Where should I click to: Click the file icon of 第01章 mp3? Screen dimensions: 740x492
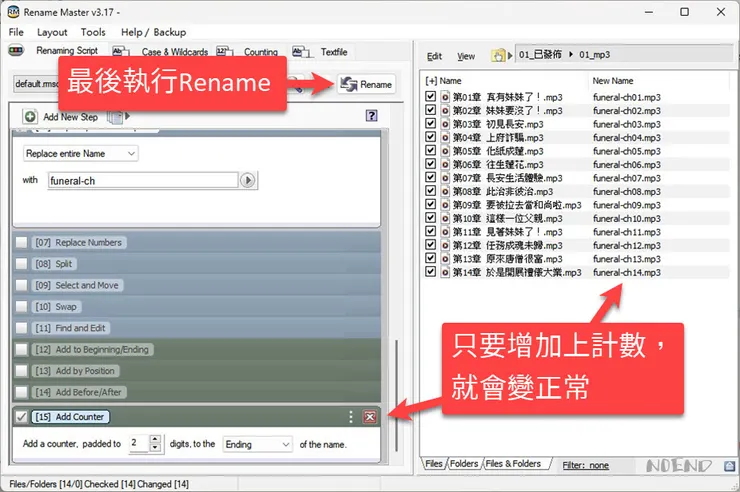[x=445, y=97]
